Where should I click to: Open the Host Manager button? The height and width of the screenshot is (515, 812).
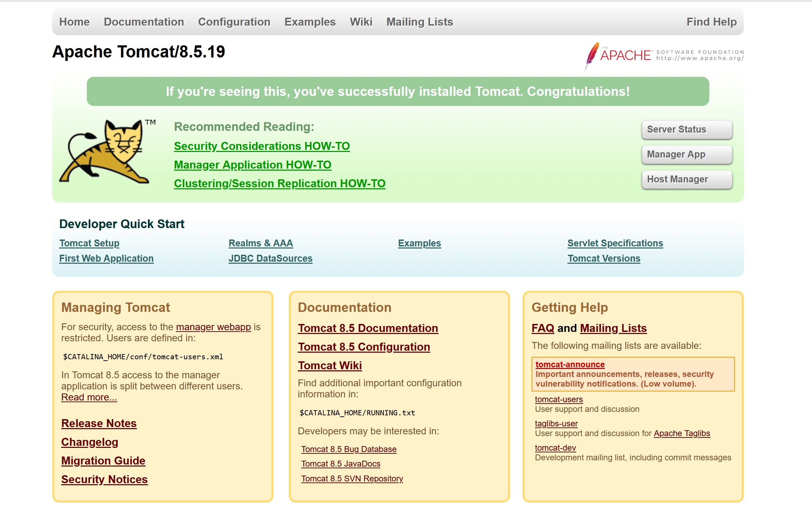pos(687,179)
